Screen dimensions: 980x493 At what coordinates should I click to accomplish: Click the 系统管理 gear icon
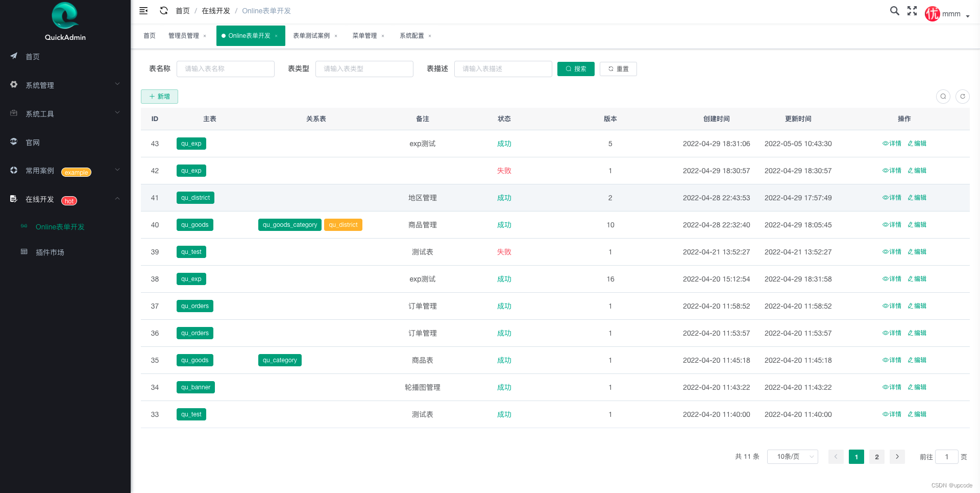click(13, 85)
